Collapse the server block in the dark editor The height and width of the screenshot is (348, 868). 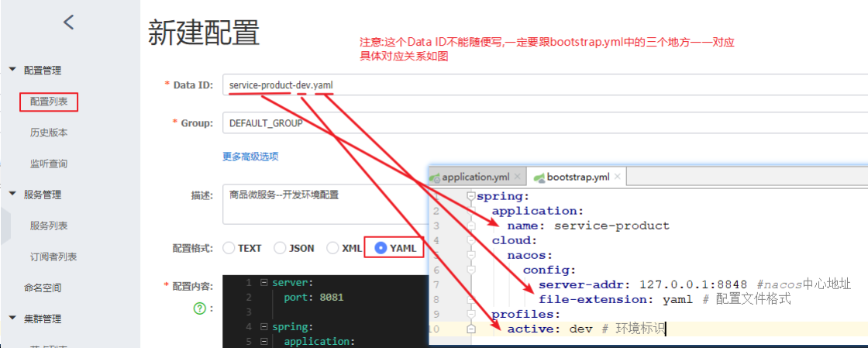click(x=264, y=283)
